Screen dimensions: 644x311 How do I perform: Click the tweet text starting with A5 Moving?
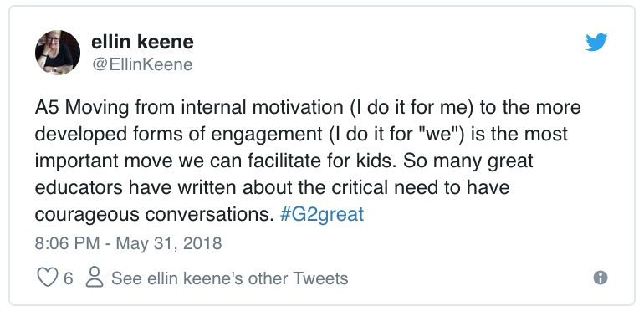[308, 161]
